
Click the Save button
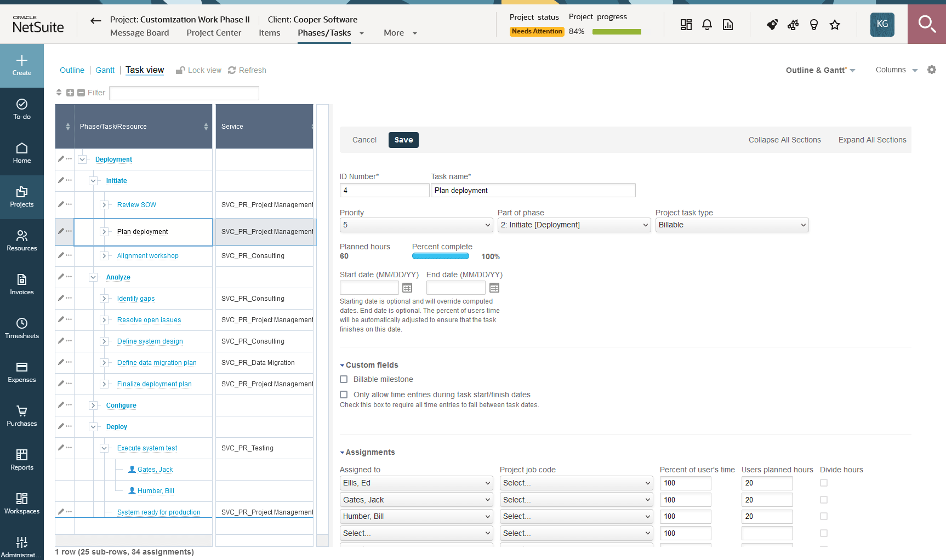(x=403, y=140)
